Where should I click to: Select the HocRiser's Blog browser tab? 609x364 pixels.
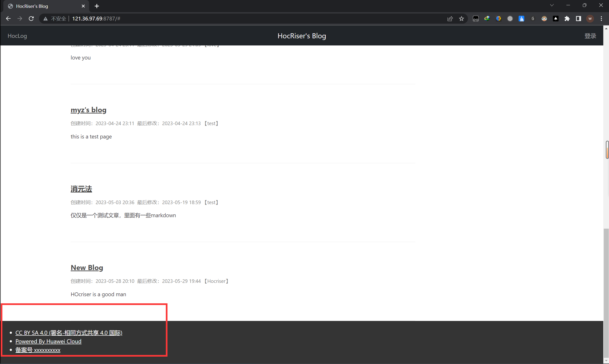[x=44, y=6]
